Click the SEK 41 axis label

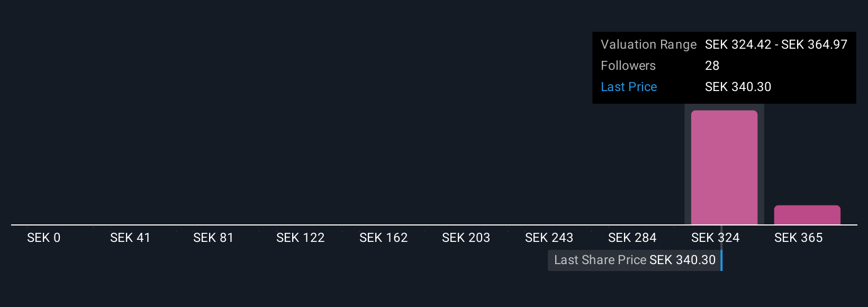130,238
